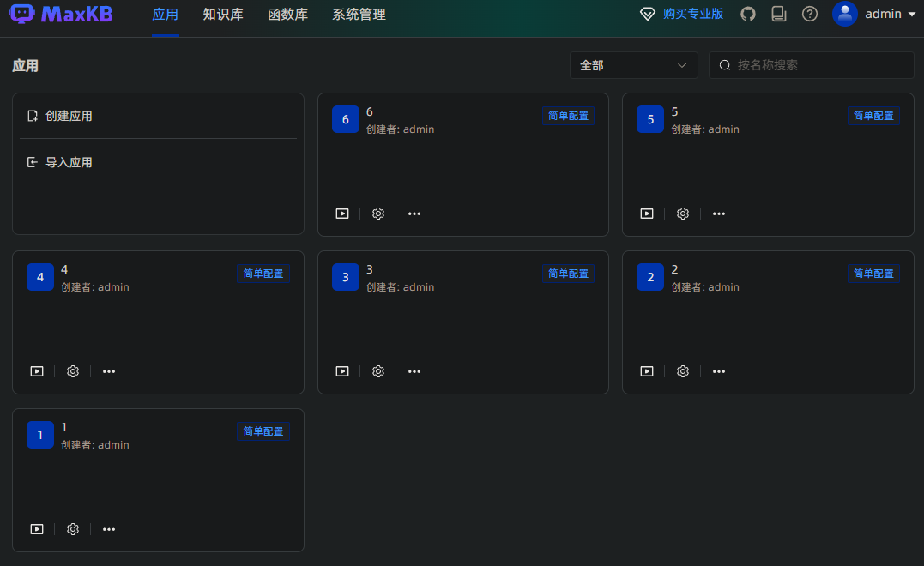Select the play demo icon on app 5

click(x=646, y=213)
